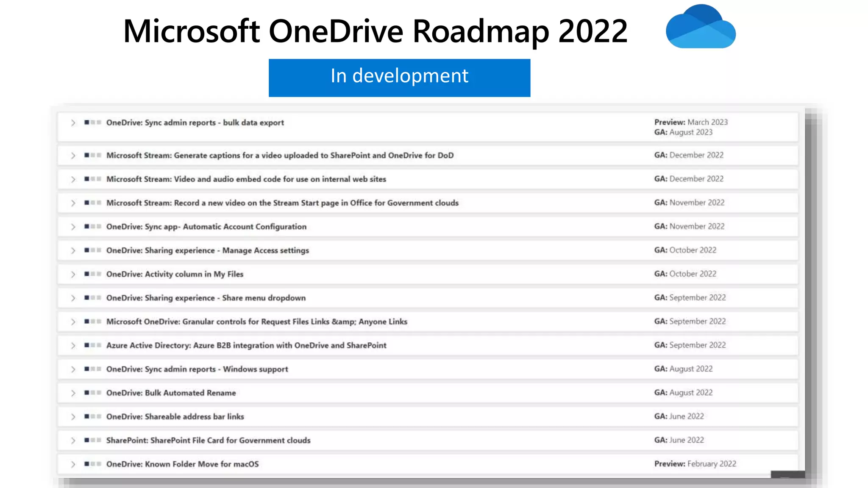Expand the Sync admin reports bulk data export row
Screen dimensions: 868x488
click(x=73, y=123)
